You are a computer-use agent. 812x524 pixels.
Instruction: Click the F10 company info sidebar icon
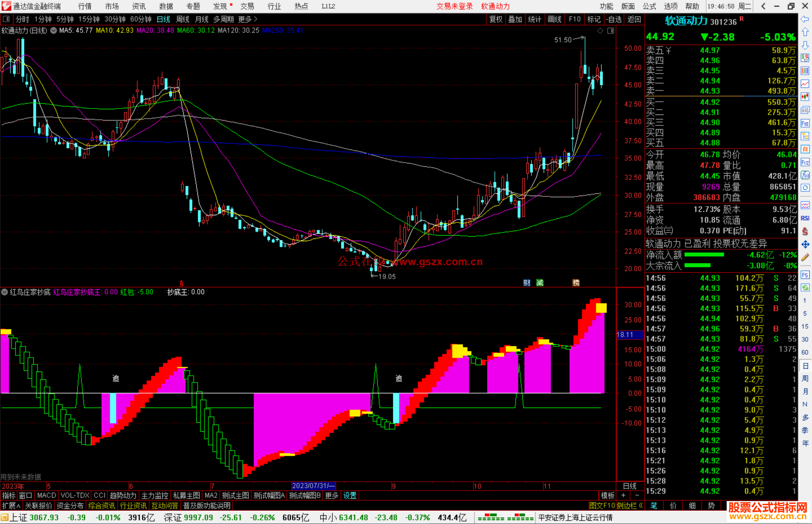pyautogui.click(x=805, y=124)
